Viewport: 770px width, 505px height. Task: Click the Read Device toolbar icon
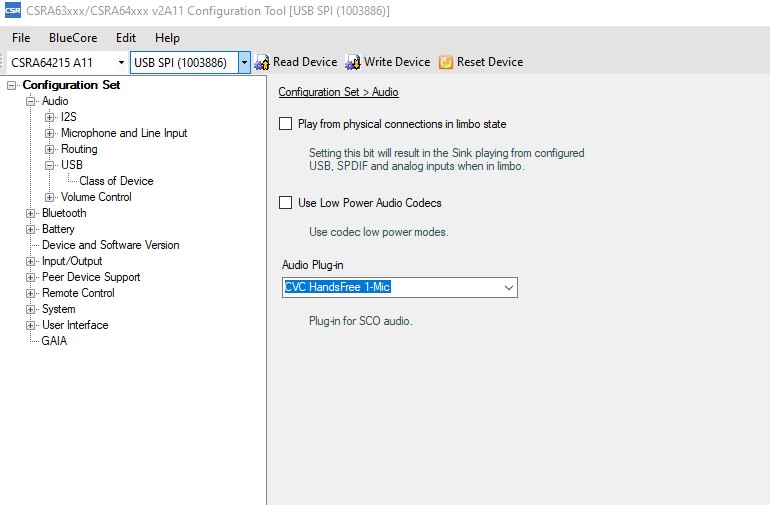263,62
